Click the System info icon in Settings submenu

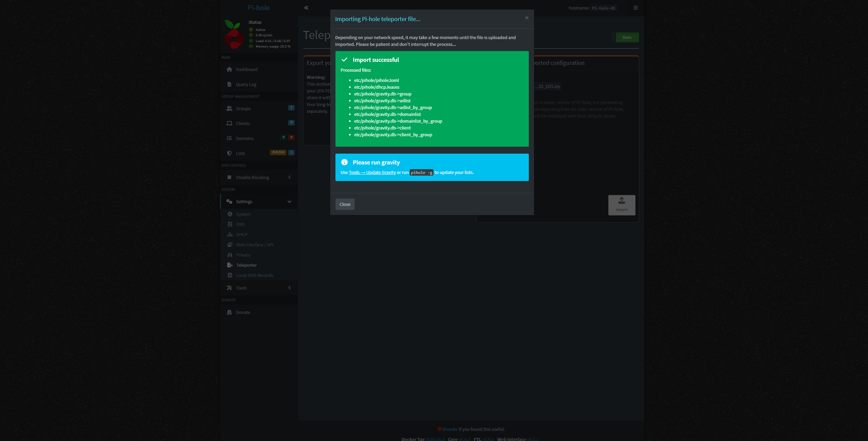(230, 214)
